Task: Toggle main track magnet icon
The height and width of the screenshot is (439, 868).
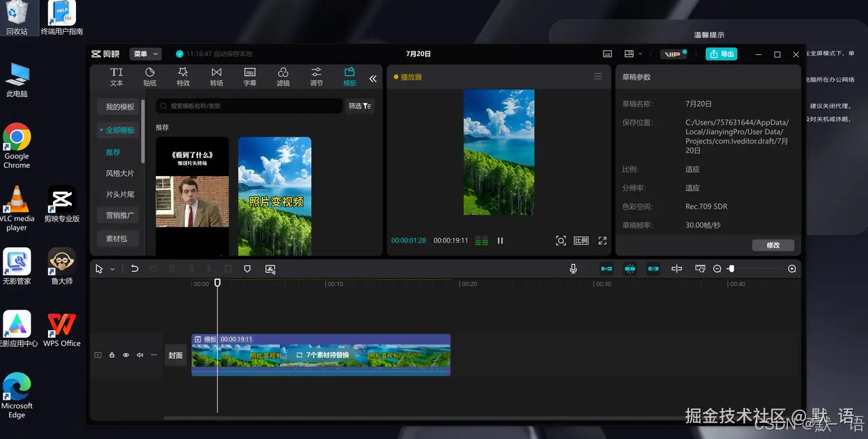Action: [x=606, y=269]
